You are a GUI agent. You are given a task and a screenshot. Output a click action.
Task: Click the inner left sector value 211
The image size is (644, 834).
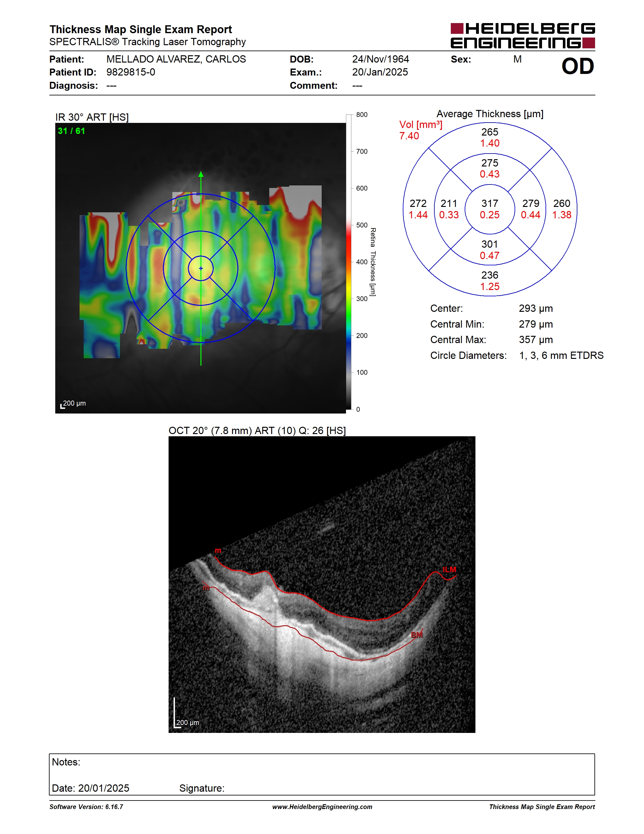[449, 203]
